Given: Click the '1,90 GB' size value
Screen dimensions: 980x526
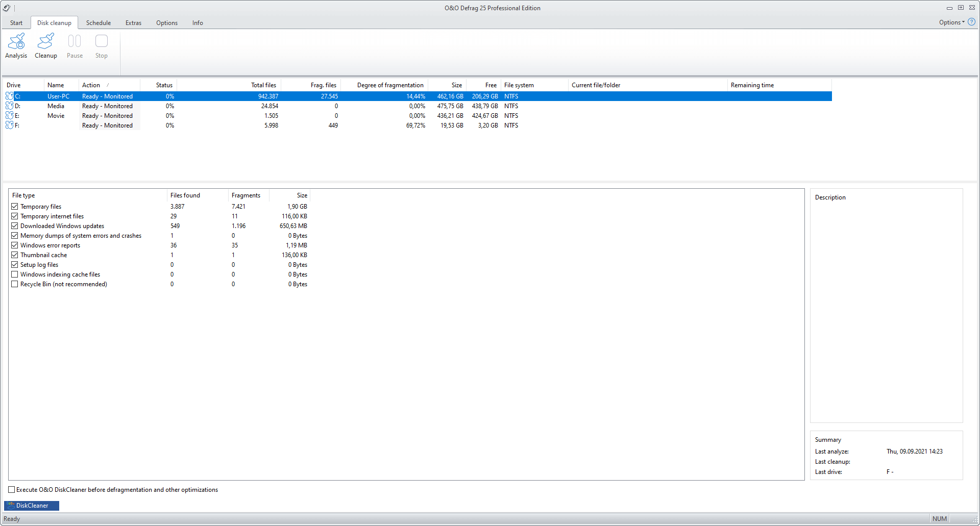Looking at the screenshot, I should click(297, 206).
